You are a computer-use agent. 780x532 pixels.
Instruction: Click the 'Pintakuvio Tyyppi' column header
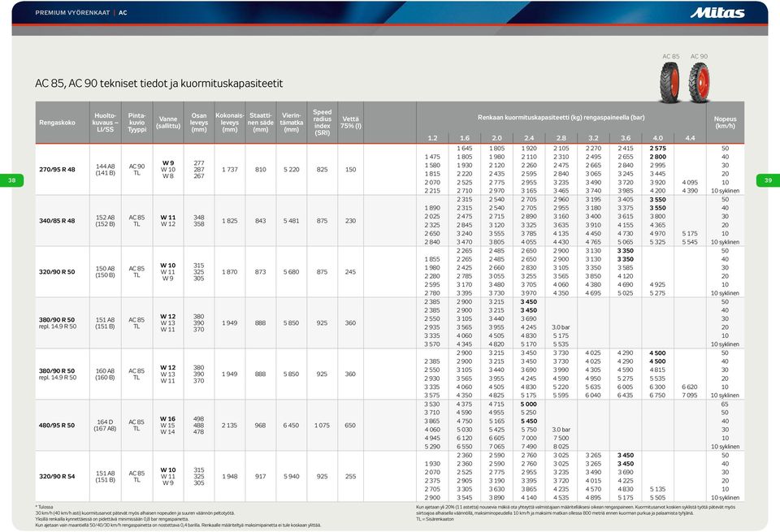click(136, 123)
